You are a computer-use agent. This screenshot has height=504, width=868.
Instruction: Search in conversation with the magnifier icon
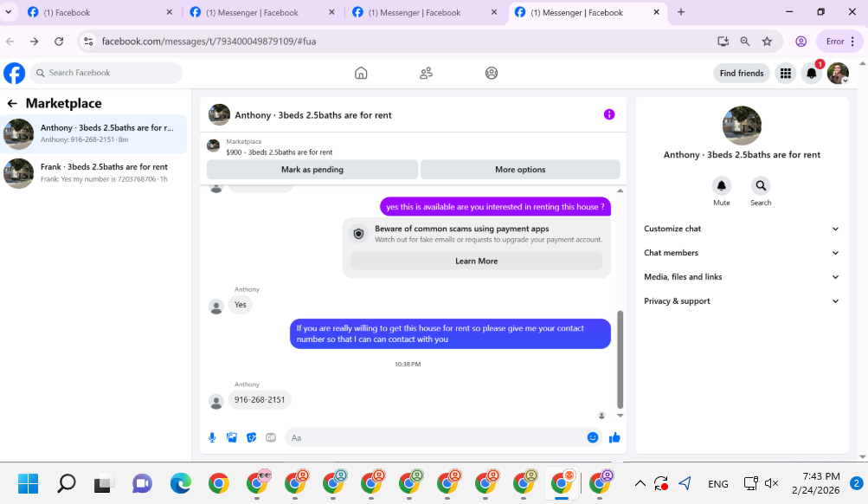click(x=761, y=185)
